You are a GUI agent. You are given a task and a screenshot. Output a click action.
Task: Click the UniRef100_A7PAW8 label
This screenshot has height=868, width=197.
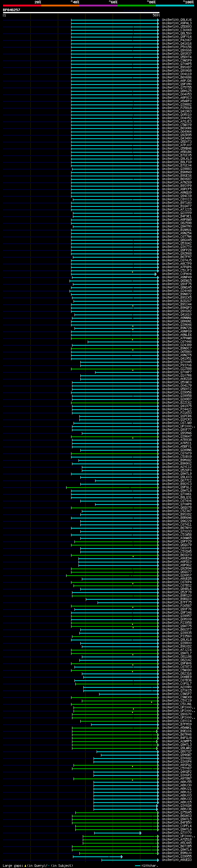177,338
